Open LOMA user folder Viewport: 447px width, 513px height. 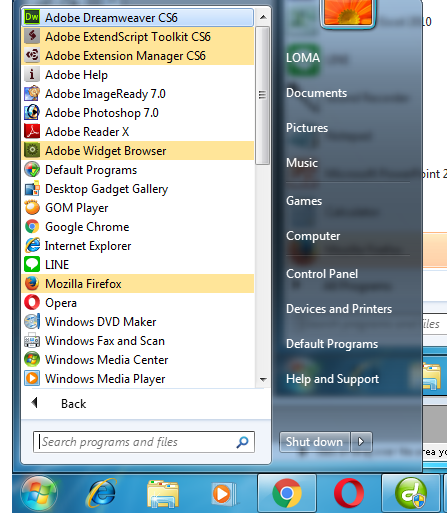pyautogui.click(x=303, y=58)
